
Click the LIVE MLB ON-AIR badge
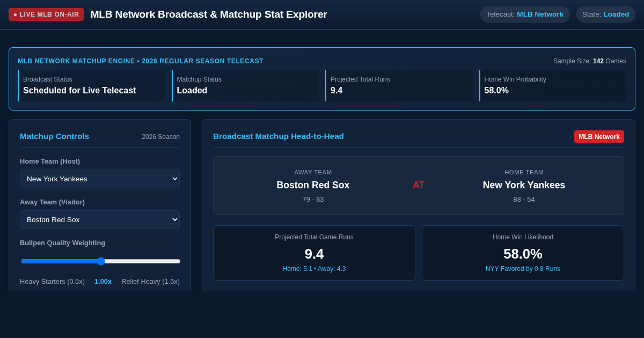[46, 14]
